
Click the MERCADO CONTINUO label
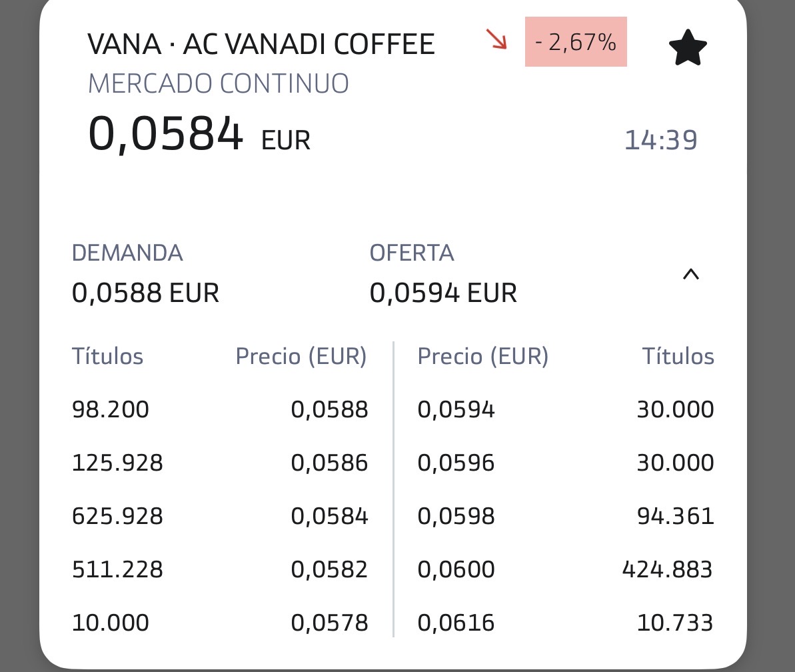(219, 83)
